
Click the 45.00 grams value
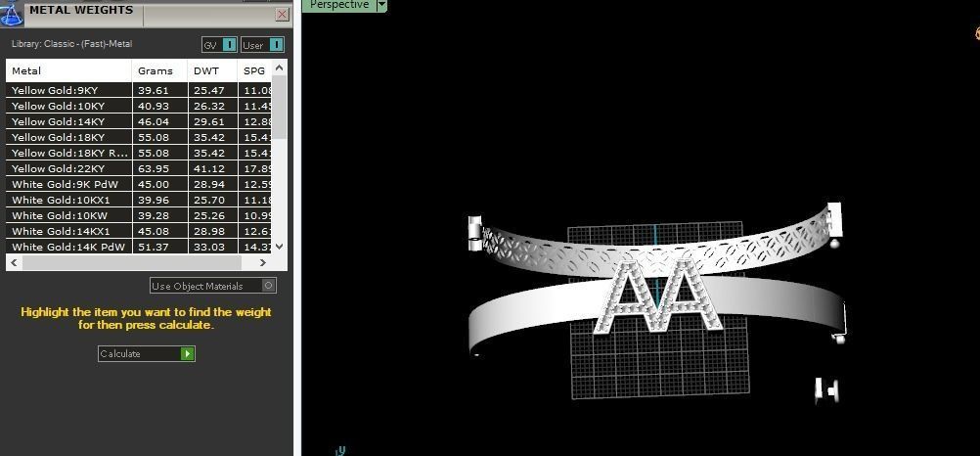(154, 185)
